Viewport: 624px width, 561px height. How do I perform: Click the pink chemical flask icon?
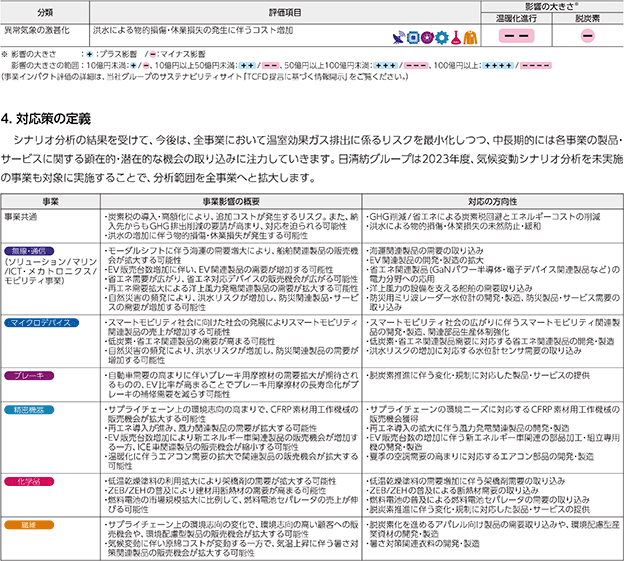click(x=456, y=37)
